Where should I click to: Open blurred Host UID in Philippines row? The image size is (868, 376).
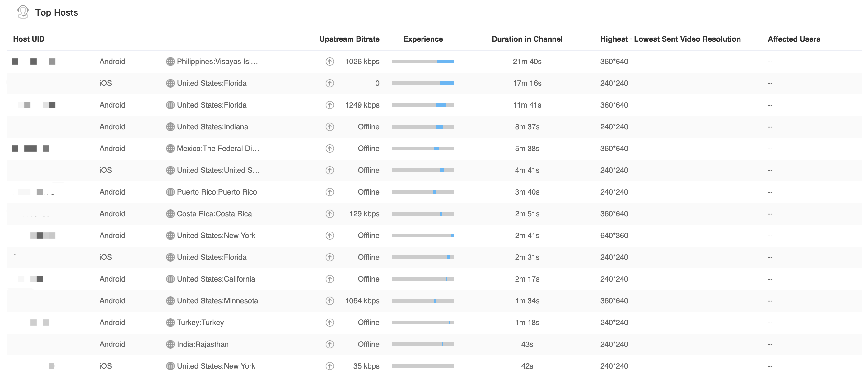pyautogui.click(x=33, y=62)
